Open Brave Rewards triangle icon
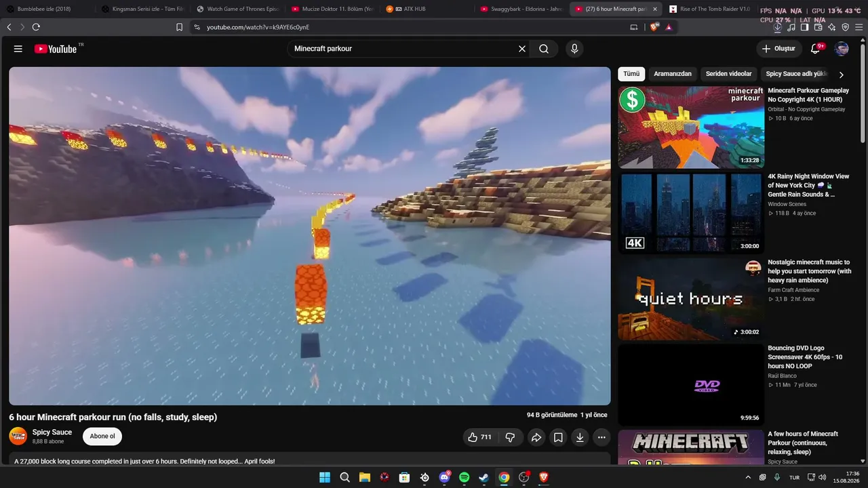 click(x=669, y=27)
